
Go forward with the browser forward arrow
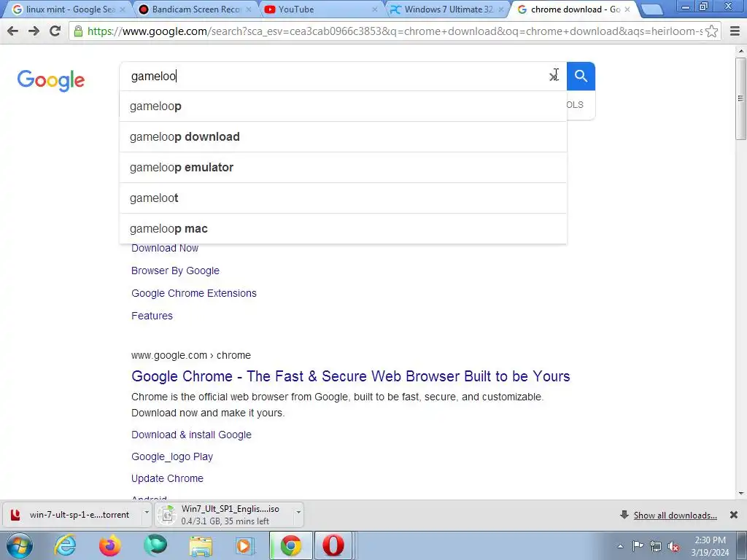[34, 31]
